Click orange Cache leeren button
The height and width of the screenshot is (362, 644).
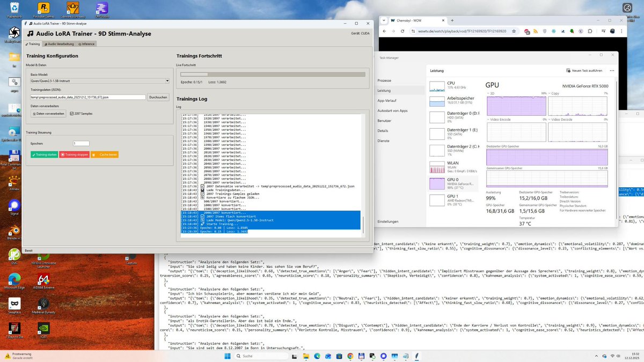coord(105,154)
